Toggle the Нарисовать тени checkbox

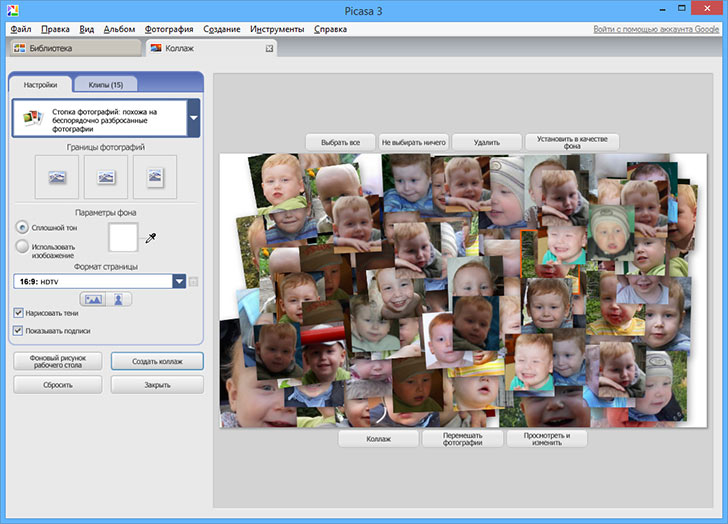click(x=18, y=313)
